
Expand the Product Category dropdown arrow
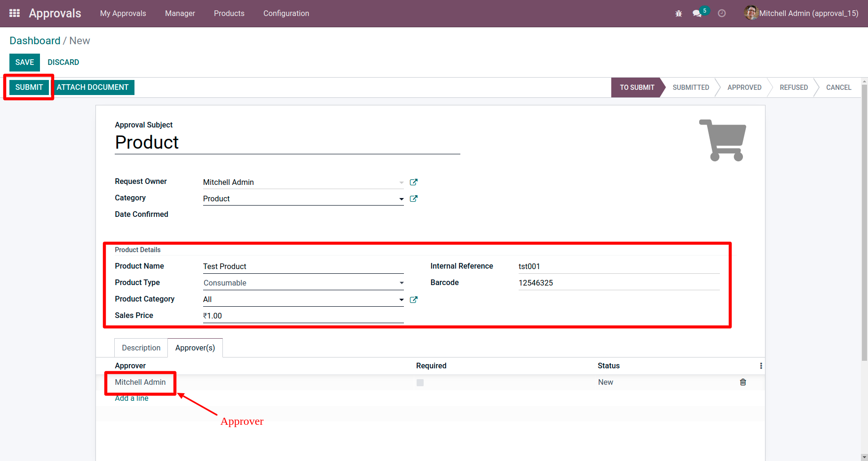click(x=401, y=300)
